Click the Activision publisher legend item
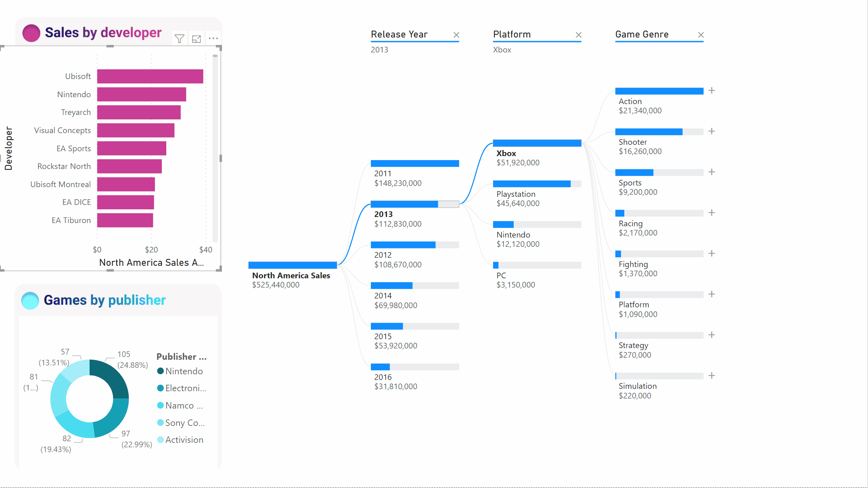The height and width of the screenshot is (488, 868). [x=184, y=440]
